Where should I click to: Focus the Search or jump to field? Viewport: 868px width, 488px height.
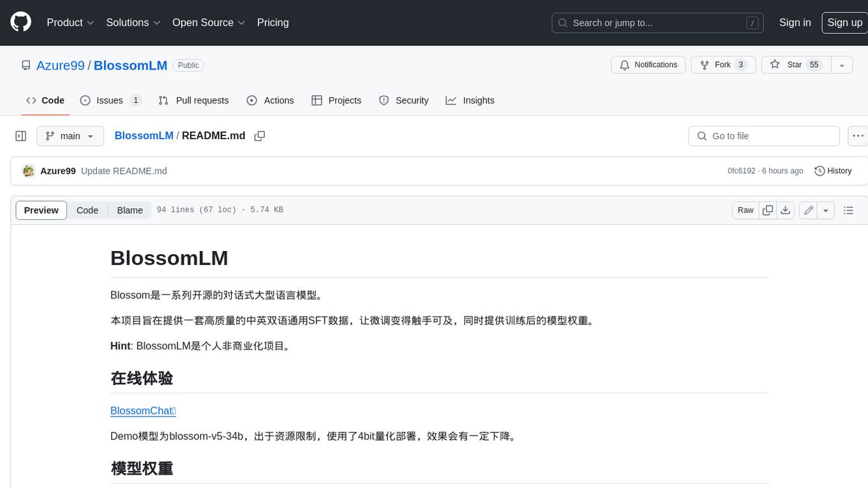(659, 22)
